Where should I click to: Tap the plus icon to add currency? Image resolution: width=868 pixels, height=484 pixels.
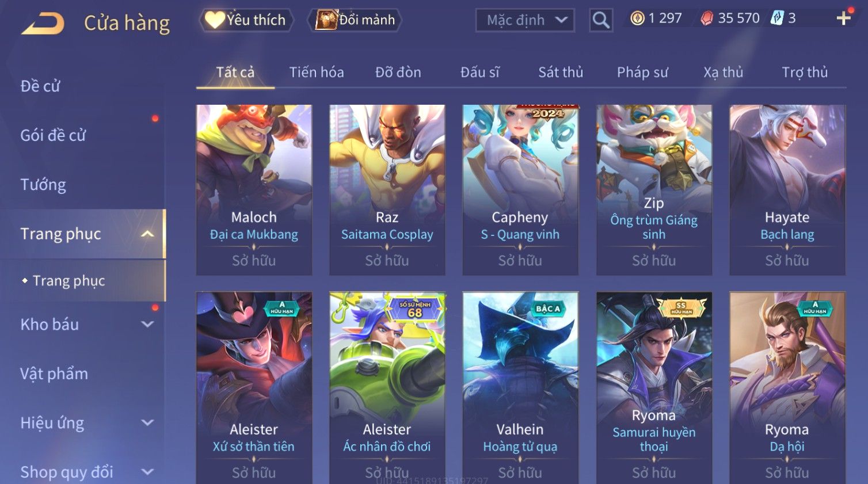click(x=843, y=18)
